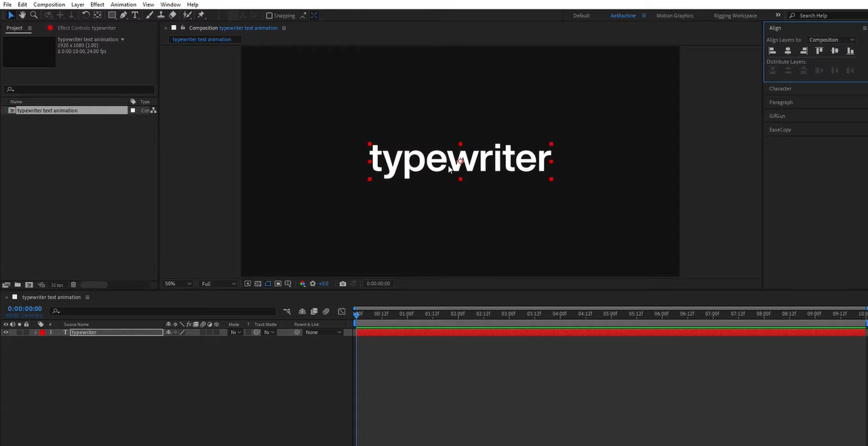Select the Zoom magnifier tool
The width and height of the screenshot is (868, 446).
click(x=33, y=15)
